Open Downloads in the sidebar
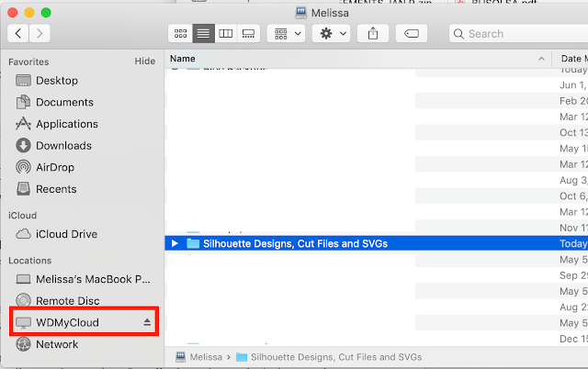588x369 pixels. pos(53,146)
